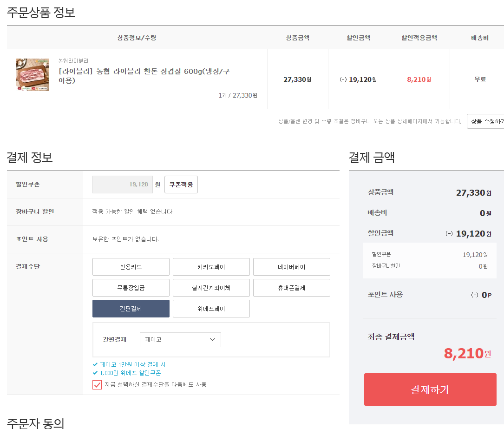Click the 배송비 0원 summary value
Screen dimensions: 504x429
point(485,213)
